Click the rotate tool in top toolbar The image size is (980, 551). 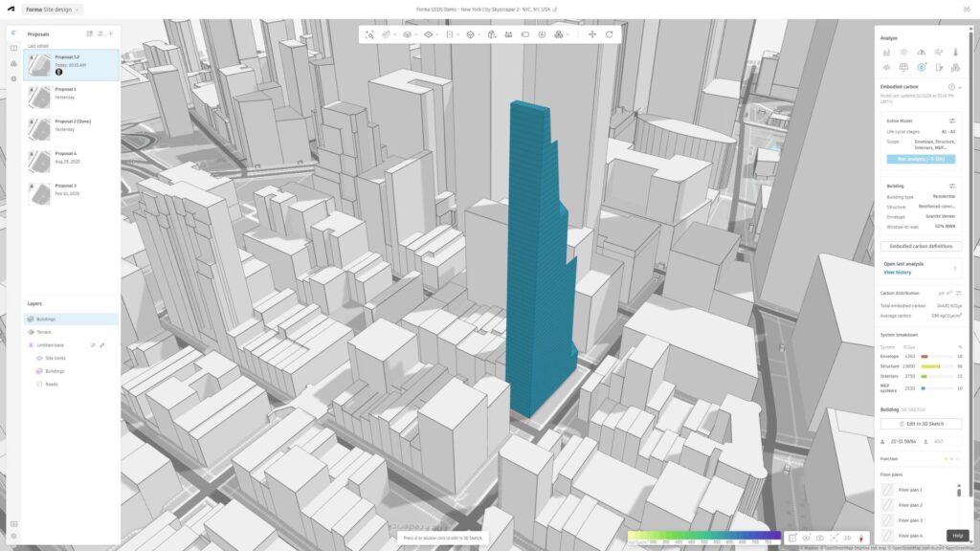[609, 34]
